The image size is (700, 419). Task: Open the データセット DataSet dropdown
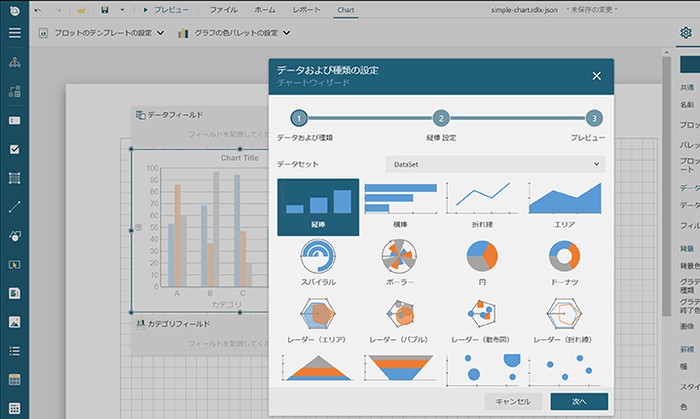[495, 163]
